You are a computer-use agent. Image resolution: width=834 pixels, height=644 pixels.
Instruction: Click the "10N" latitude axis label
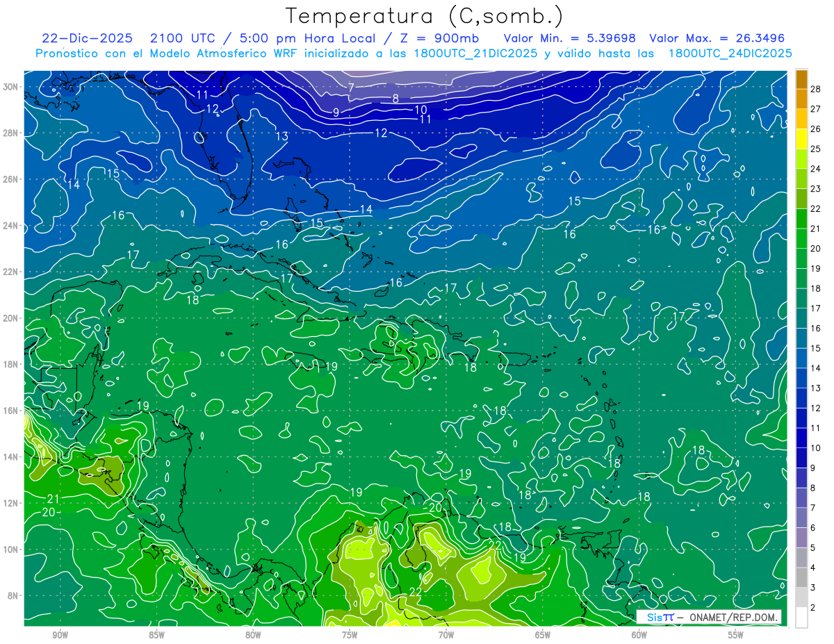point(11,549)
